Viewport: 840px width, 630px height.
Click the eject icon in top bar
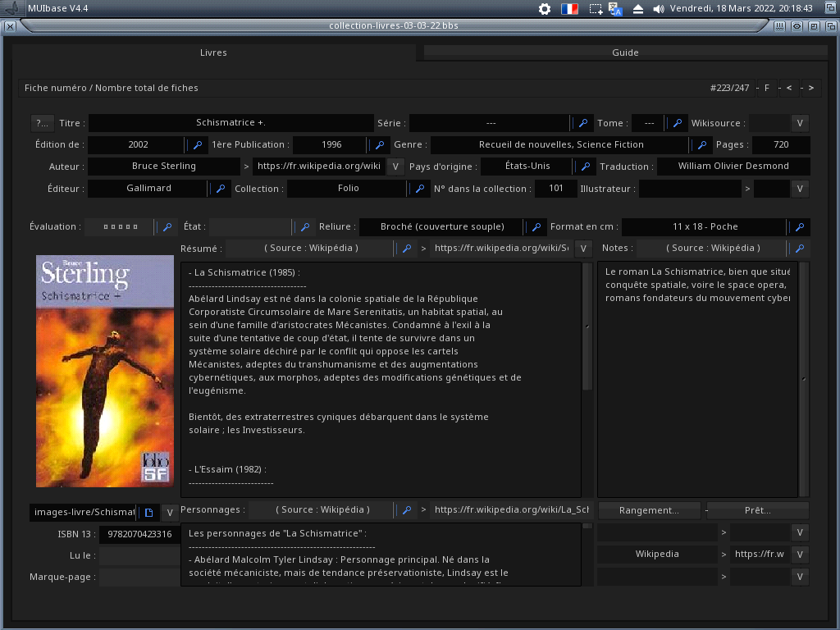(637, 8)
